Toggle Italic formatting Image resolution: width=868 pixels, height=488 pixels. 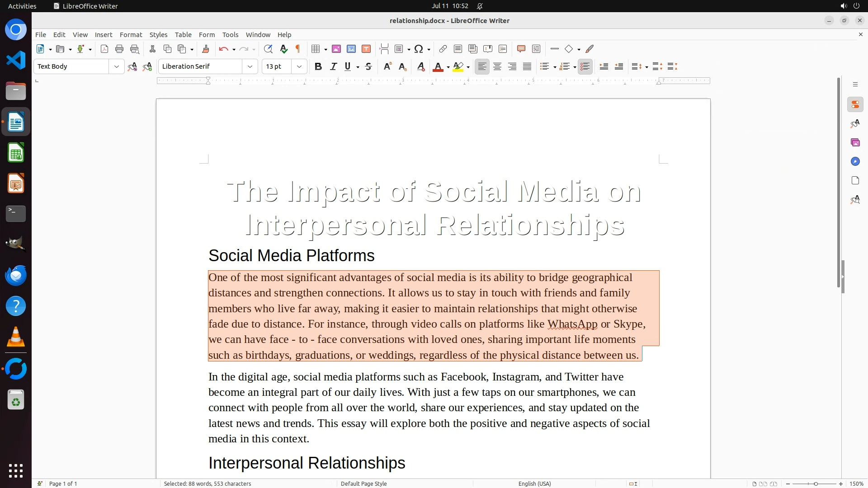pyautogui.click(x=333, y=66)
